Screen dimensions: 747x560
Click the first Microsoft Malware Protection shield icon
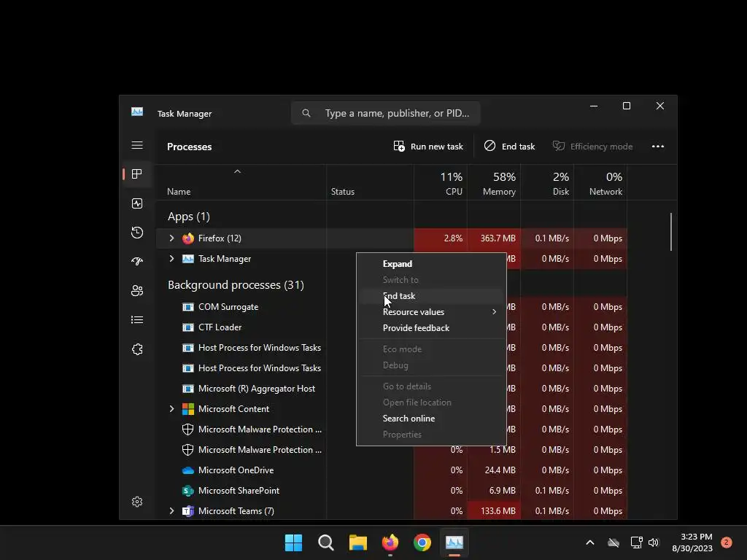[x=188, y=429]
